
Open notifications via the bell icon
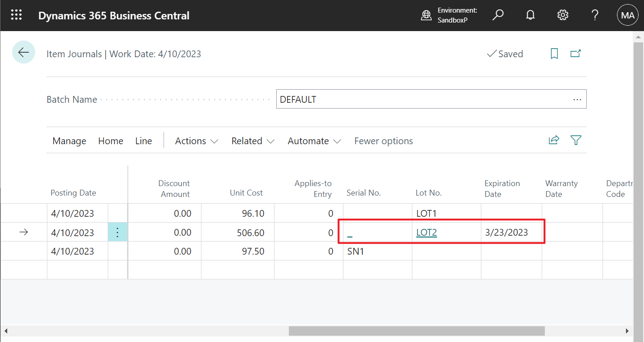pyautogui.click(x=530, y=14)
